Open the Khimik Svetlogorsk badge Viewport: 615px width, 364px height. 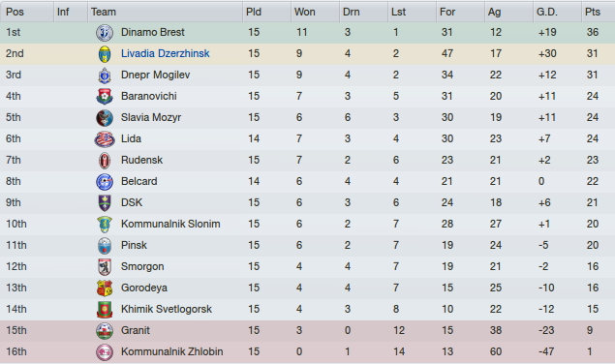point(105,310)
